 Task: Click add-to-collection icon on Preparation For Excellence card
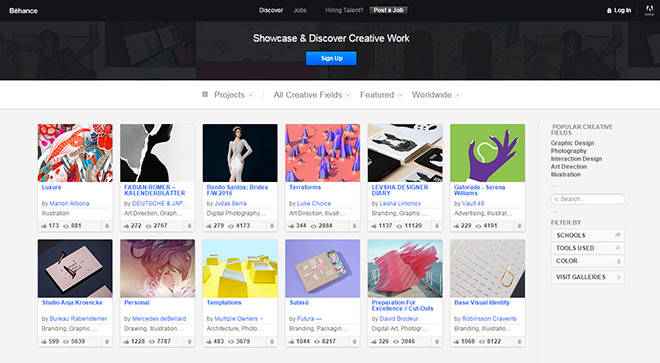pyautogui.click(x=437, y=342)
